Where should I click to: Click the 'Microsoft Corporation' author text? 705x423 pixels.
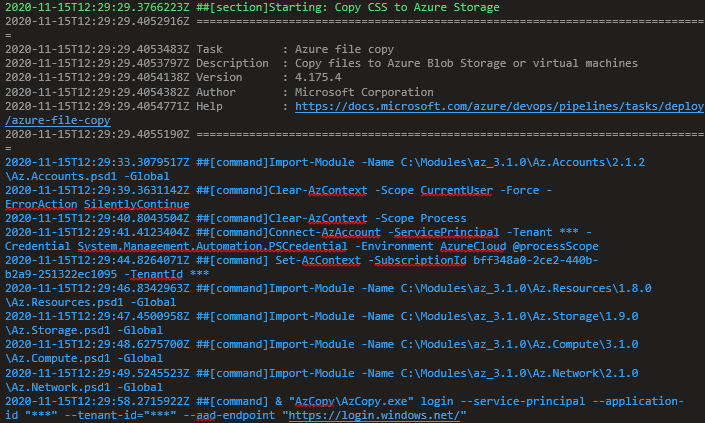click(x=364, y=92)
